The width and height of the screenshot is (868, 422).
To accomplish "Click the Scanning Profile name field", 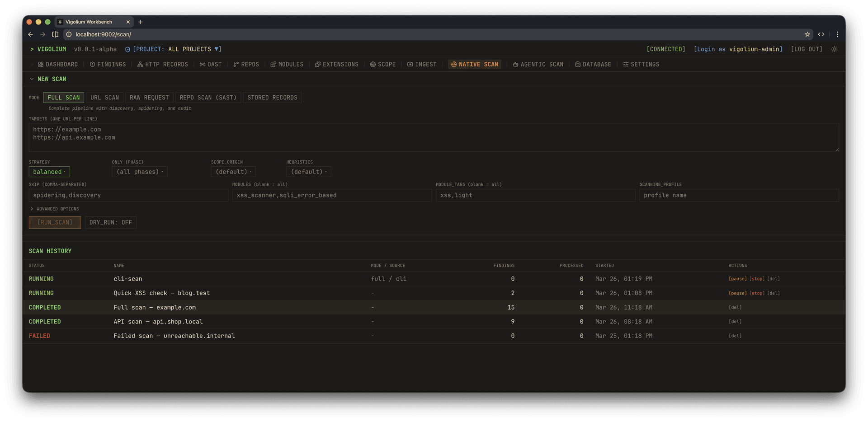I will click(x=739, y=195).
